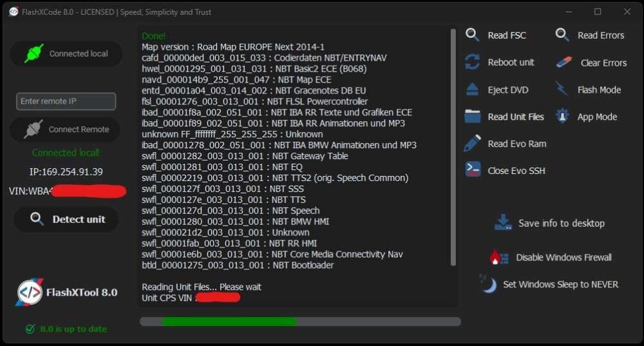The height and width of the screenshot is (346, 644).
Task: Click the Read Unit Files folder icon
Action: [x=472, y=116]
